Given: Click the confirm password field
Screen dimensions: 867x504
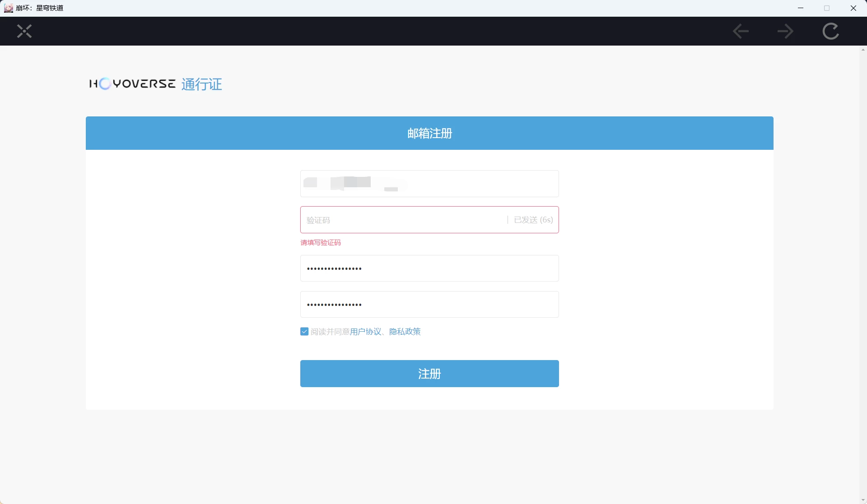Looking at the screenshot, I should pyautogui.click(x=429, y=305).
